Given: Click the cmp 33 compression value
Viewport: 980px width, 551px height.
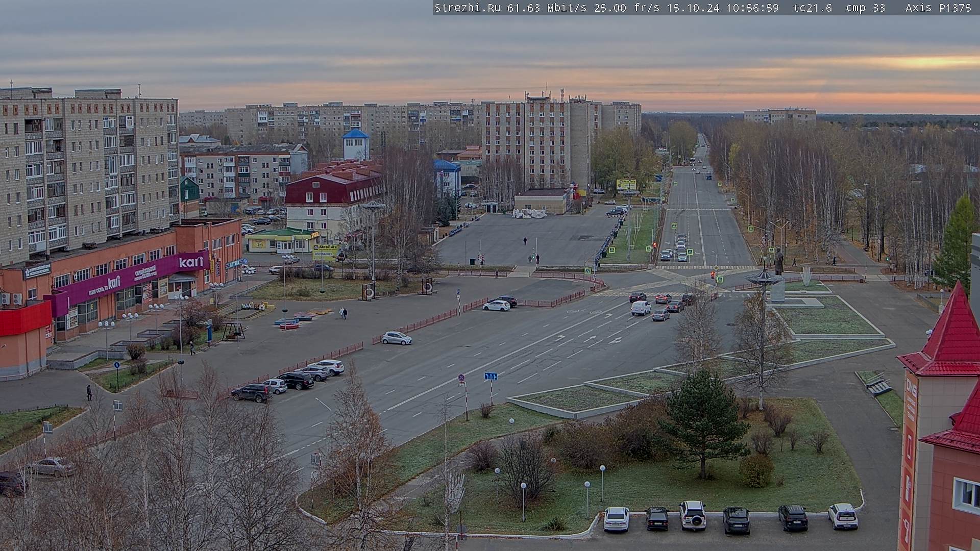Looking at the screenshot, I should point(866,8).
